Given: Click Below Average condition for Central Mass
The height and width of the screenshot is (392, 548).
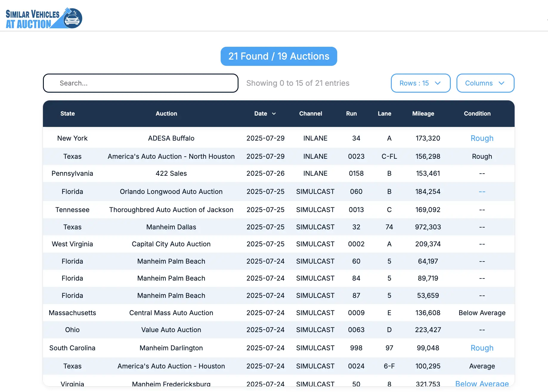Looking at the screenshot, I should point(482,313).
